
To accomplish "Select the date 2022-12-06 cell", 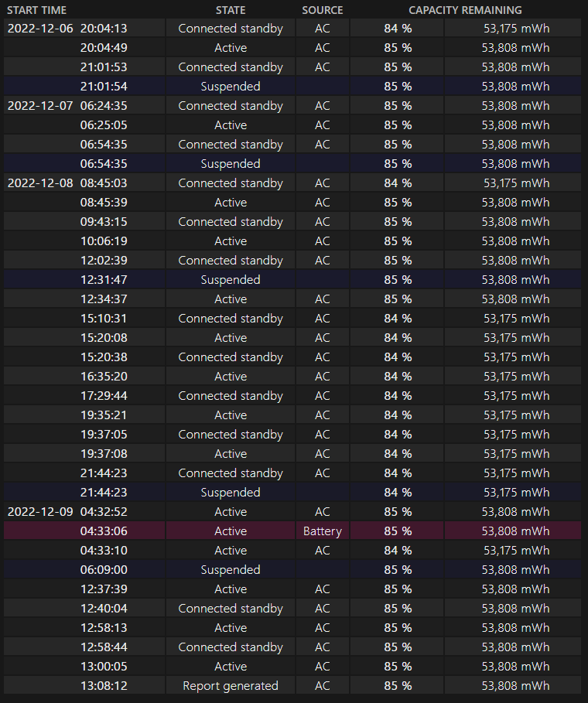I will coord(40,29).
